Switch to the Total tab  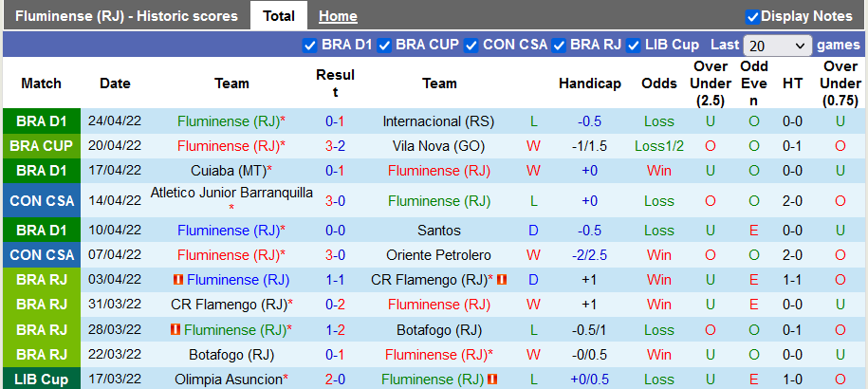point(278,16)
